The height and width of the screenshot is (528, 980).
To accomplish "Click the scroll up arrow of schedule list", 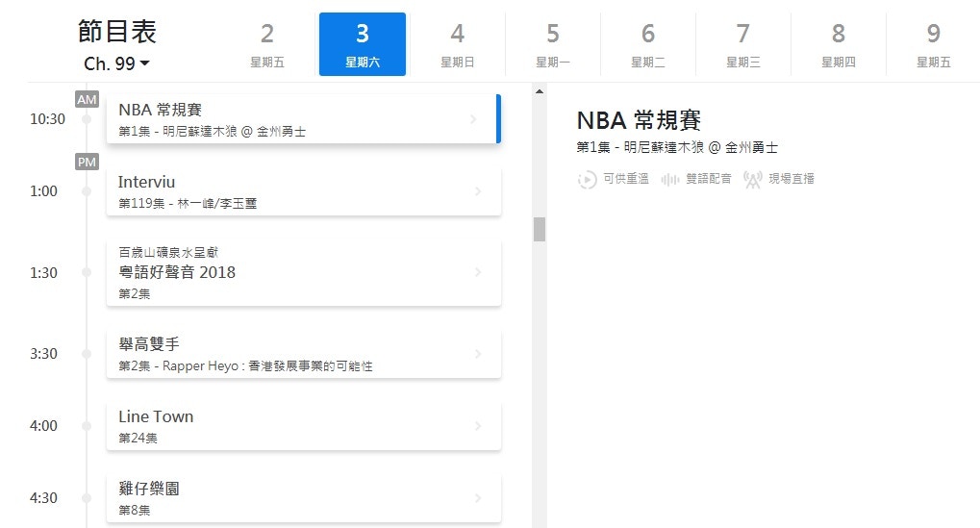I will (x=540, y=91).
